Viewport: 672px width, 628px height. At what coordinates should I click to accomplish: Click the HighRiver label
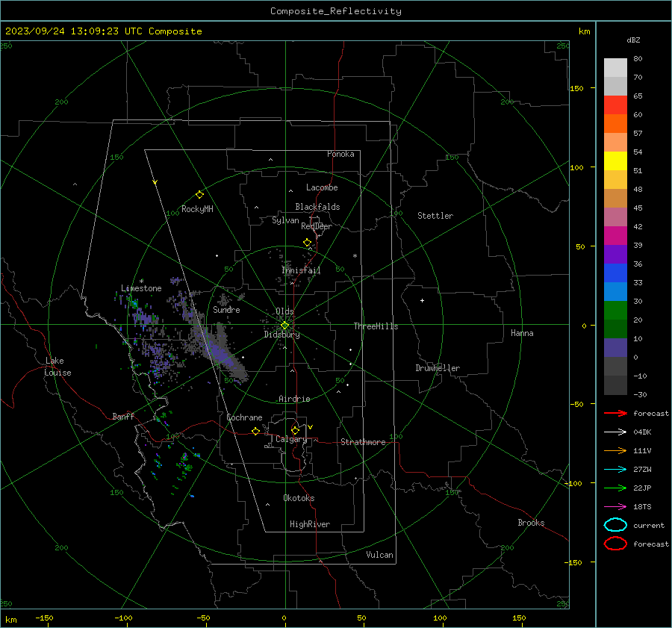click(310, 524)
